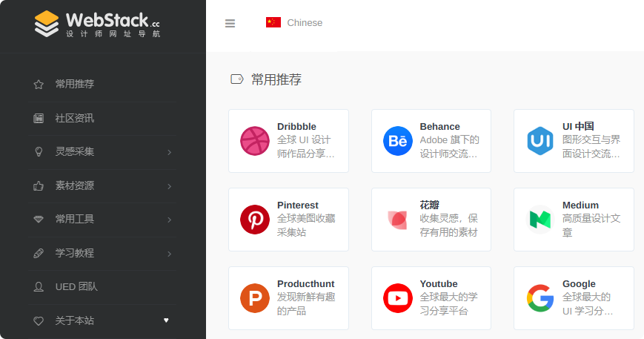Expand the 常用工具 submenu chevron
This screenshot has height=339, width=644.
[169, 220]
